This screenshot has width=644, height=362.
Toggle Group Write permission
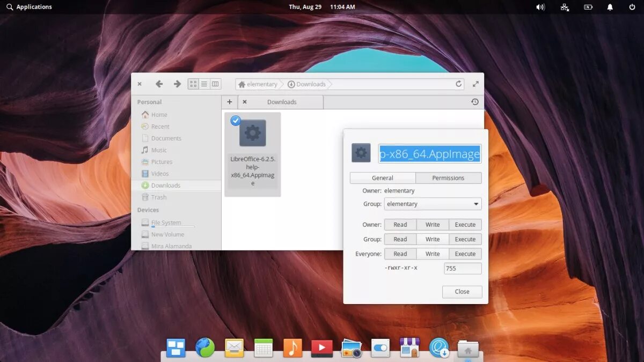[x=433, y=239]
